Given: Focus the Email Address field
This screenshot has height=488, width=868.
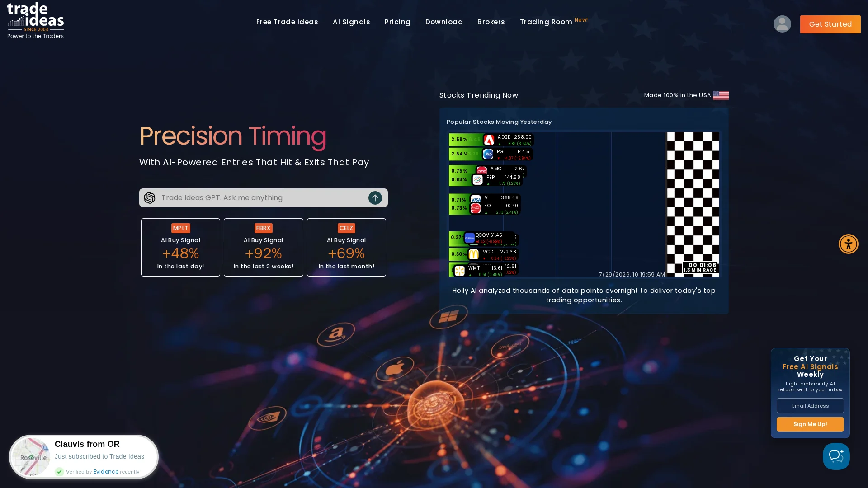Looking at the screenshot, I should point(810,406).
